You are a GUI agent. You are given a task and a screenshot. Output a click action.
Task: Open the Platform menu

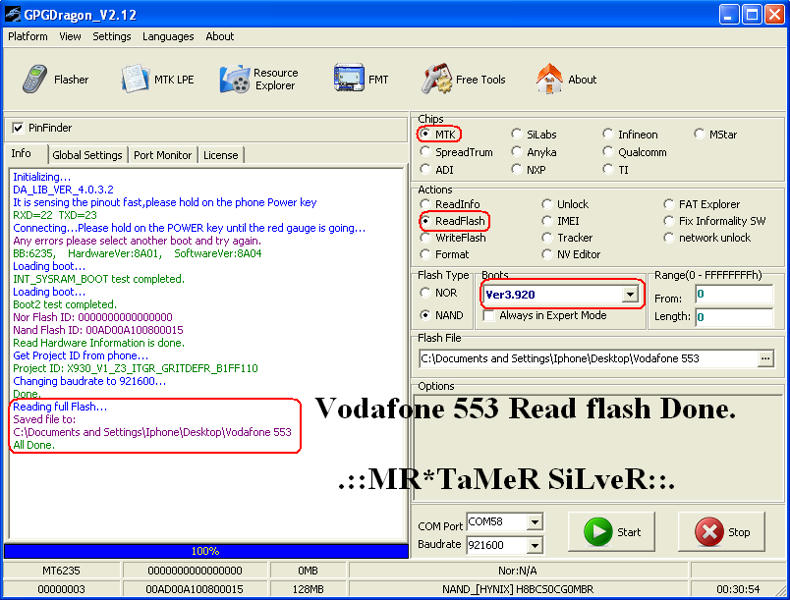[x=28, y=36]
